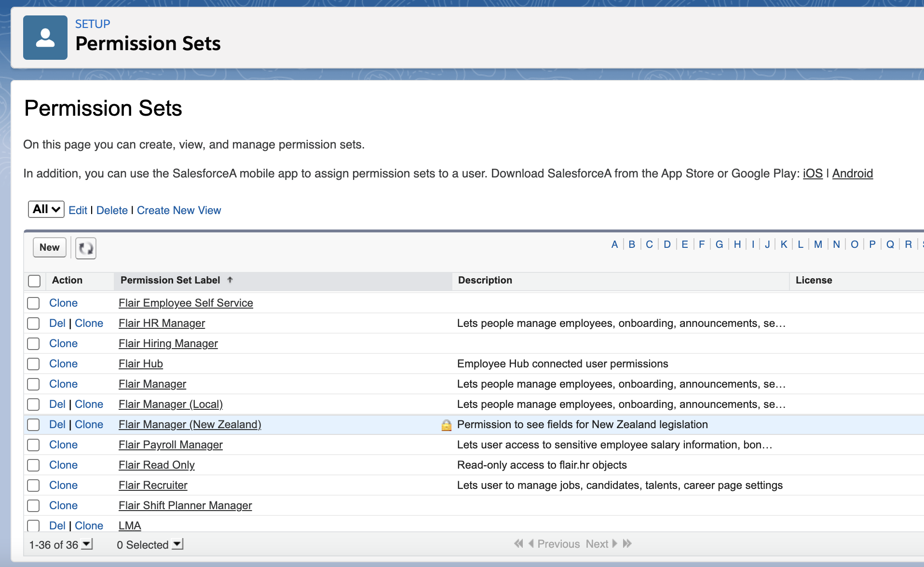Click the Previous page arrow icon
This screenshot has width=924, height=567.
click(x=531, y=544)
